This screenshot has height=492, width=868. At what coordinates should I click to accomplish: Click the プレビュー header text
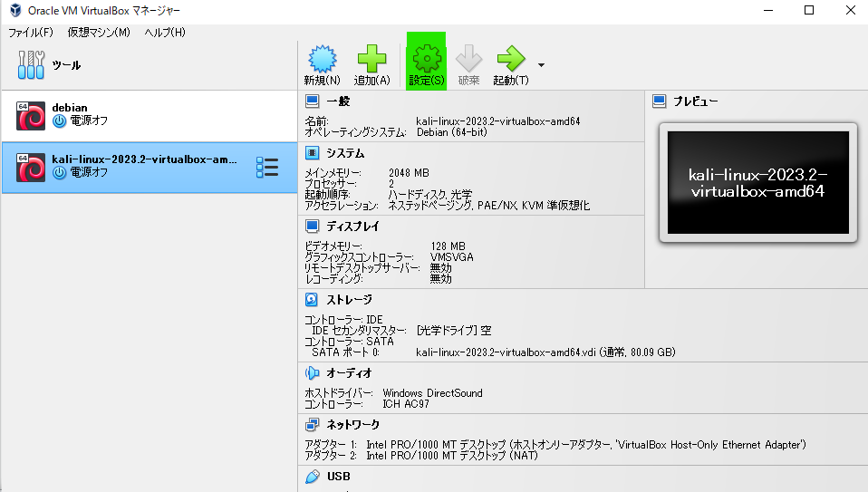(x=695, y=101)
